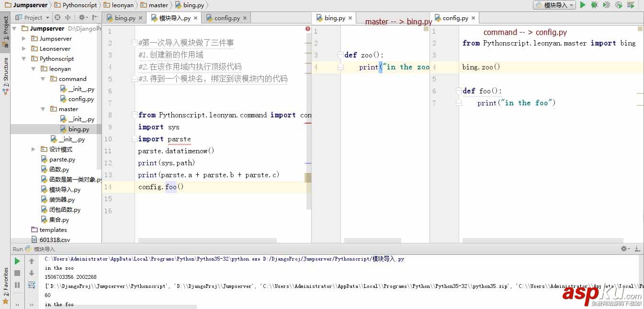Screen dimensions: 644x309
Task: Rerun the program in the Run panel
Action: pos(17,262)
